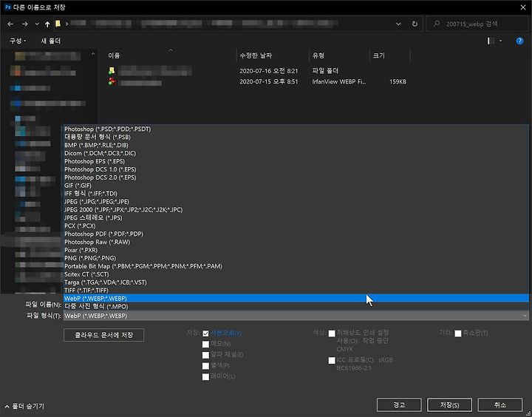
Task: Open the 구성 organize menu
Action: pyautogui.click(x=18, y=41)
